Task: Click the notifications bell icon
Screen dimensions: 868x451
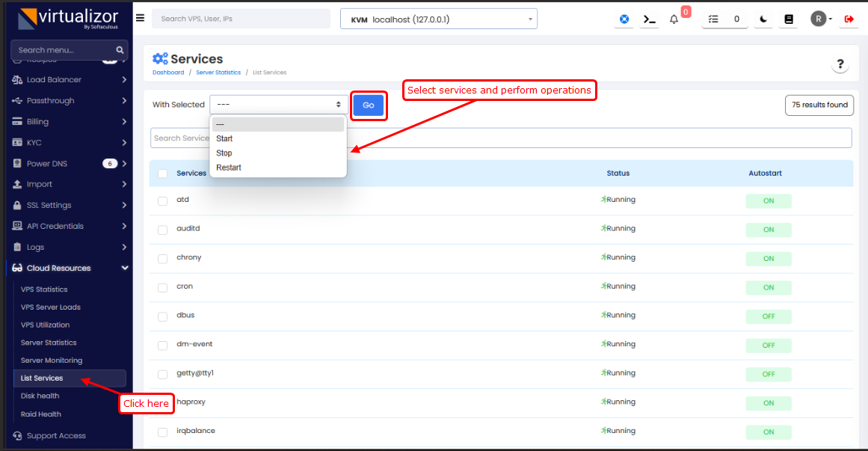Action: tap(674, 19)
